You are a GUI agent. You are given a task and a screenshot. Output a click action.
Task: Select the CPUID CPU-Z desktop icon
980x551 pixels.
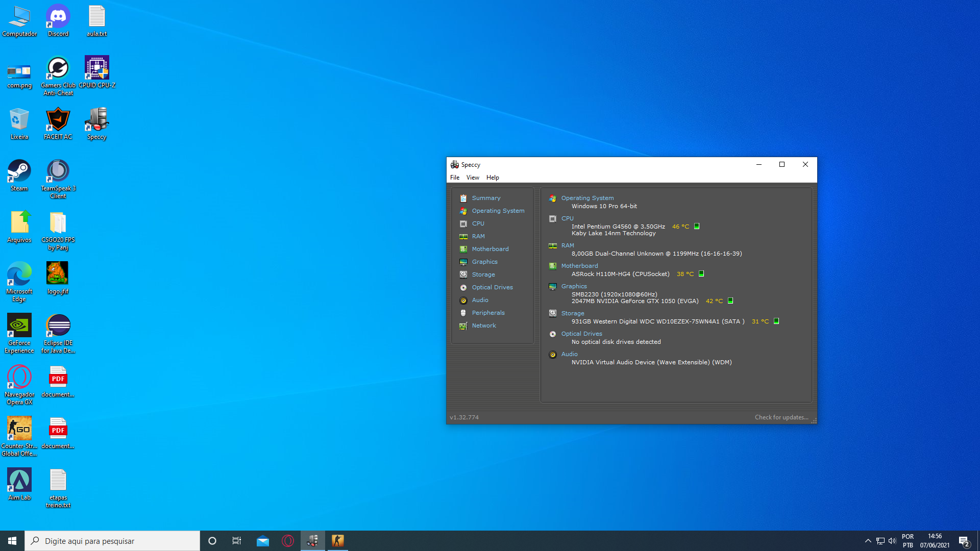point(97,72)
